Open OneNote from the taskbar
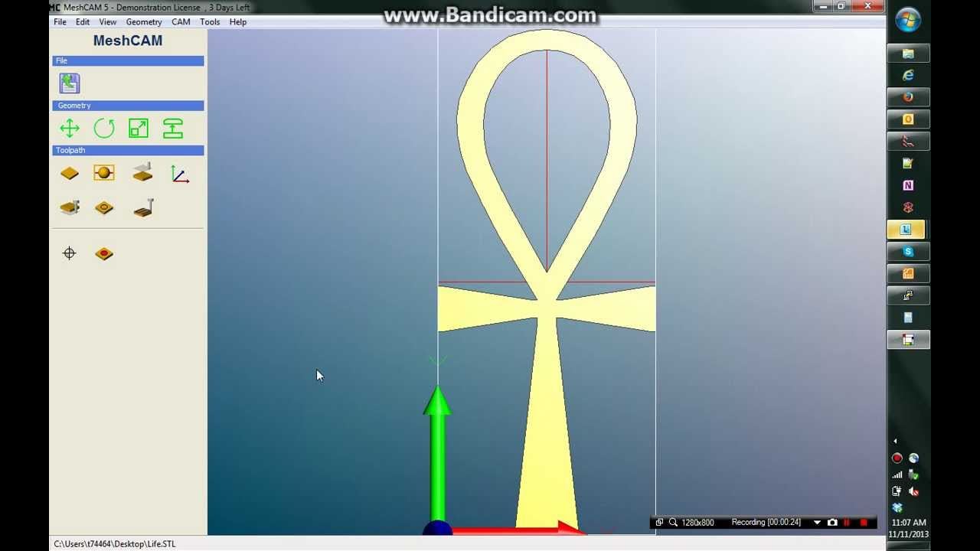The width and height of the screenshot is (980, 551). coord(908,185)
